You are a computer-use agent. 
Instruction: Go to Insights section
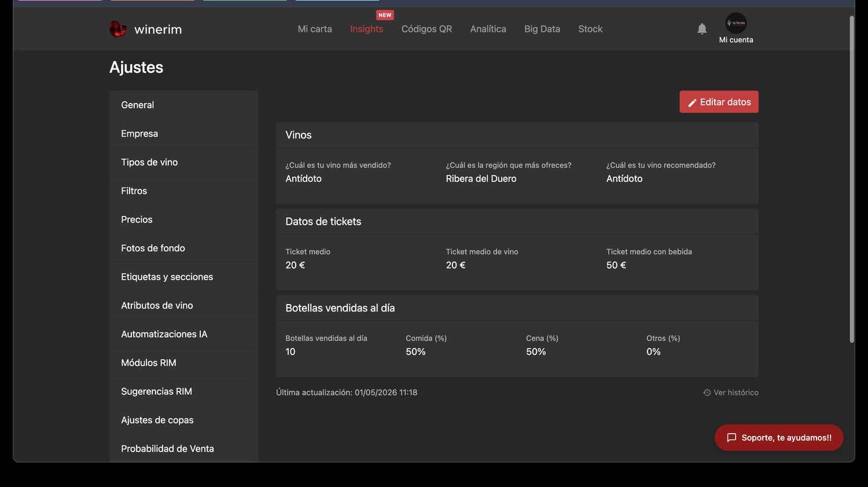click(366, 29)
